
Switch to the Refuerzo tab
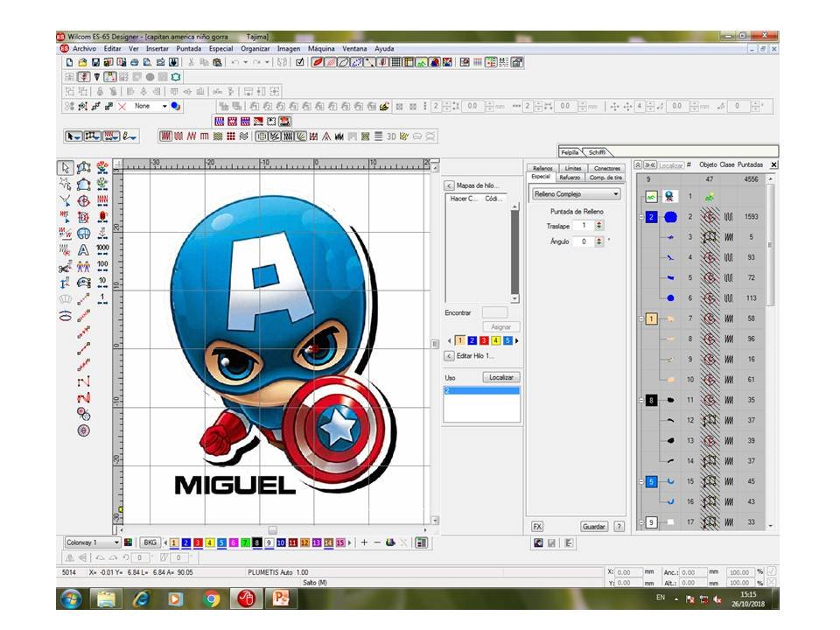pos(570,178)
